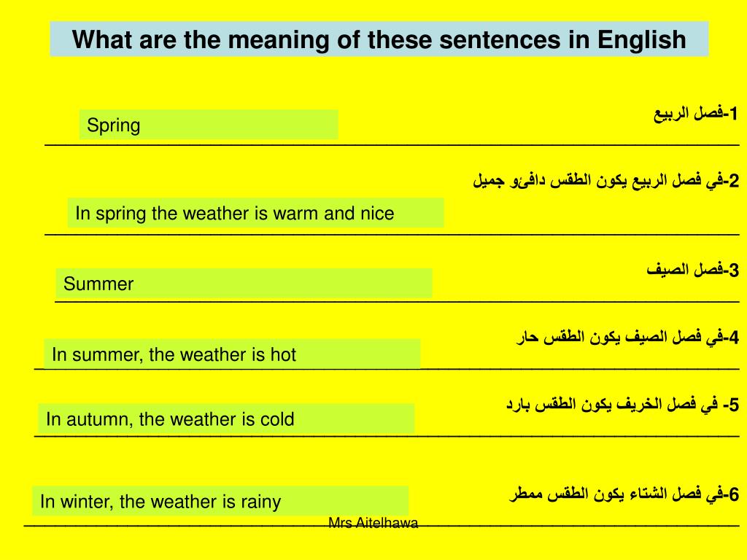747x560 pixels.
Task: Click the 'Mrs Aitelhawa' footer text
Action: pos(373,523)
